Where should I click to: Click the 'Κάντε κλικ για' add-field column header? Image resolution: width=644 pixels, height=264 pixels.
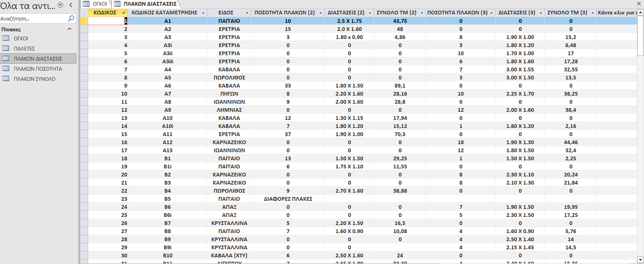[617, 12]
